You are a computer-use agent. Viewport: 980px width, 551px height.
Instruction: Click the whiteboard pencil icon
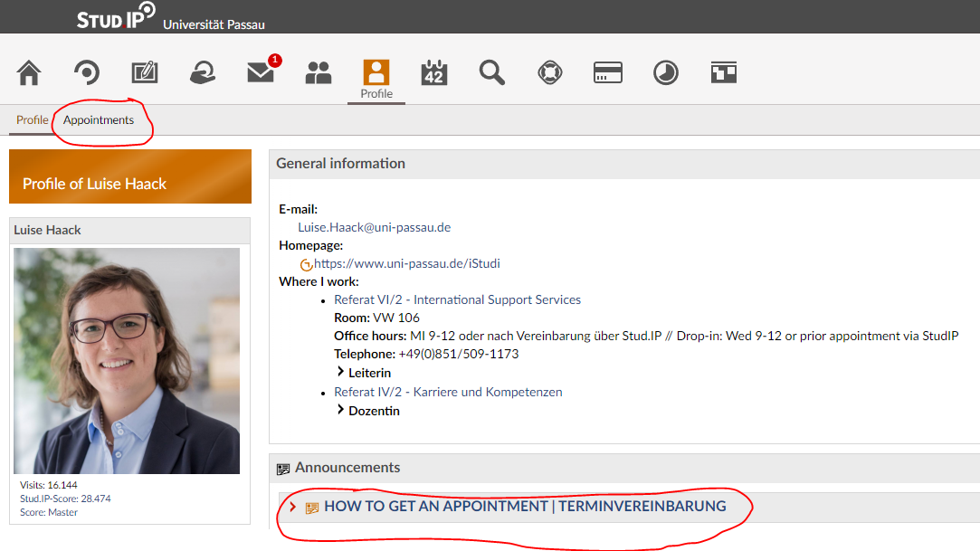[145, 72]
